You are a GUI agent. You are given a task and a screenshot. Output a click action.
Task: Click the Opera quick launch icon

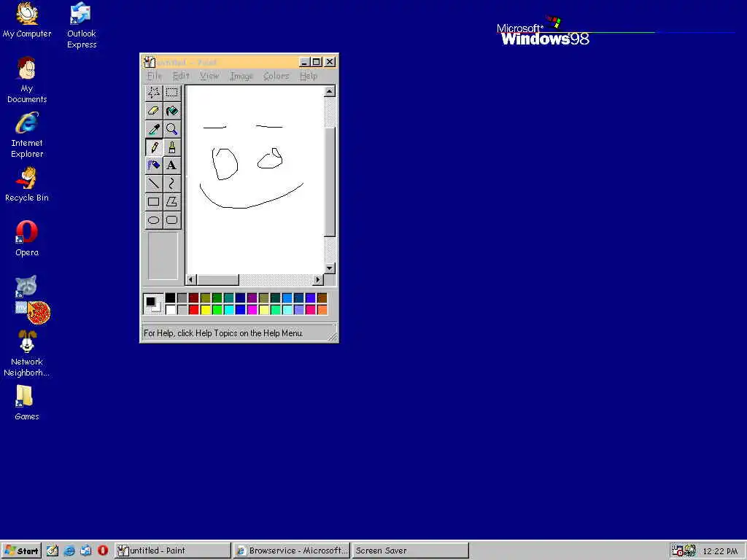102,551
